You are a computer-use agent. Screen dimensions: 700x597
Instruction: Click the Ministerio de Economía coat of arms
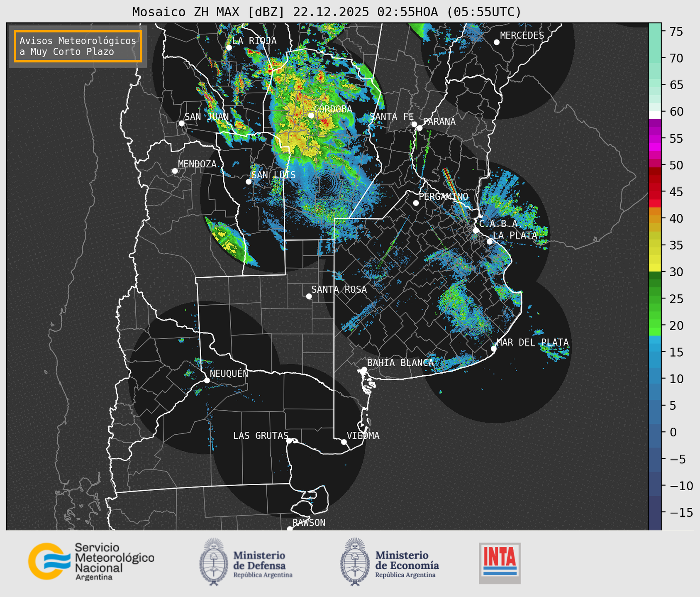(355, 562)
